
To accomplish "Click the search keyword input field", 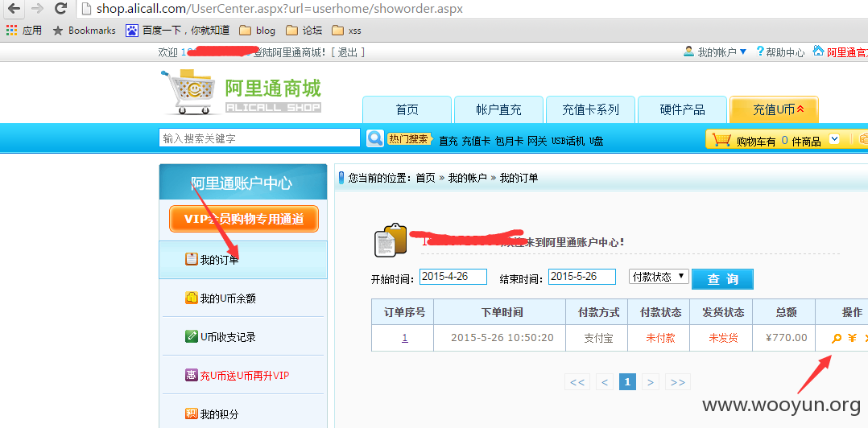I will coord(259,138).
